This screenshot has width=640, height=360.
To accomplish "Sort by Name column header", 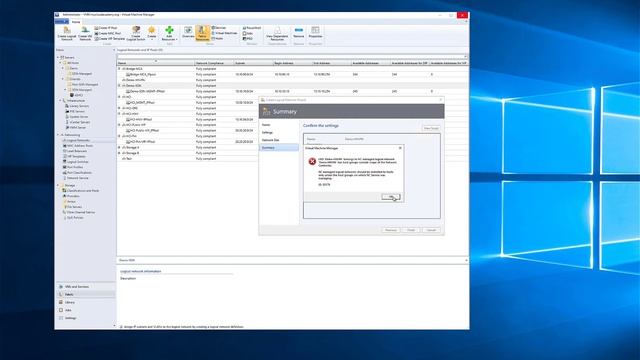I will [156, 63].
